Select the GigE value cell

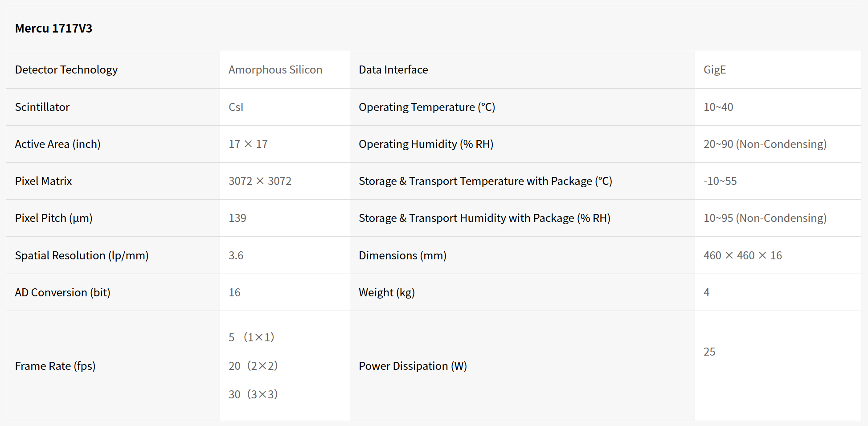coord(714,70)
